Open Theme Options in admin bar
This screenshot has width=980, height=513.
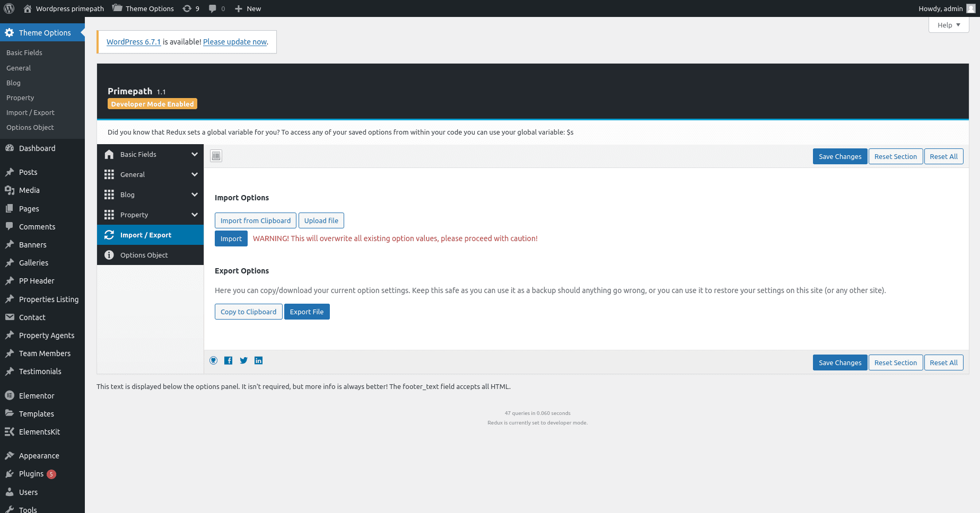click(143, 8)
